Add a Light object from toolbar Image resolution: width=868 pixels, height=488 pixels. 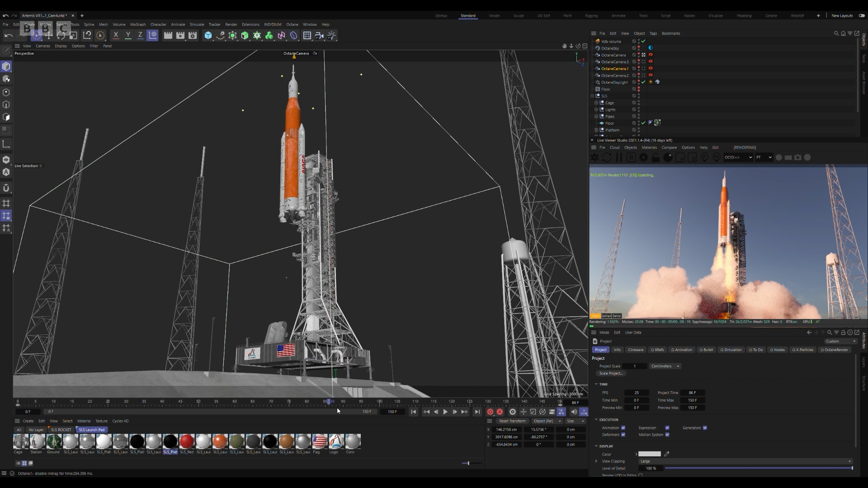pos(331,35)
